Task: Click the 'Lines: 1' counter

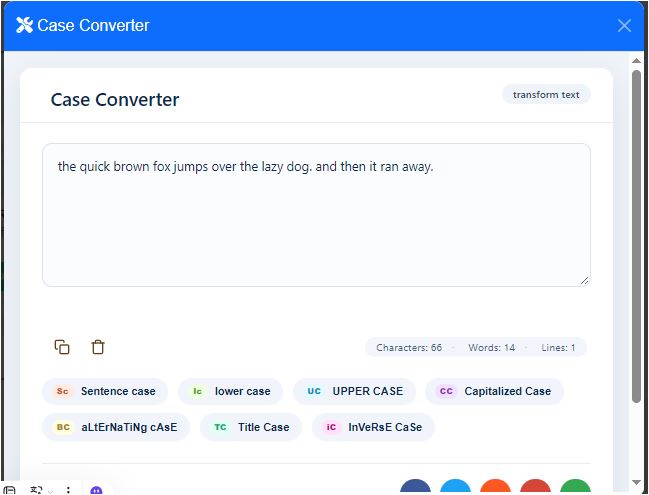Action: point(558,348)
